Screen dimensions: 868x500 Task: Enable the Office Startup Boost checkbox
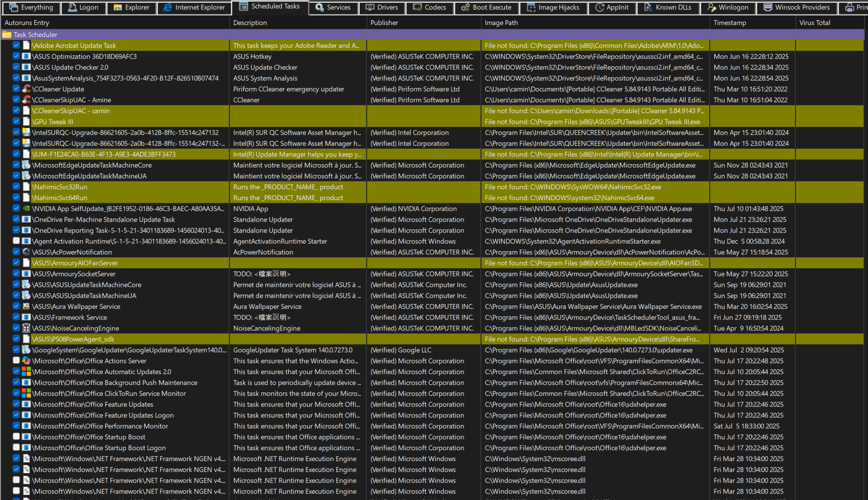(x=16, y=436)
